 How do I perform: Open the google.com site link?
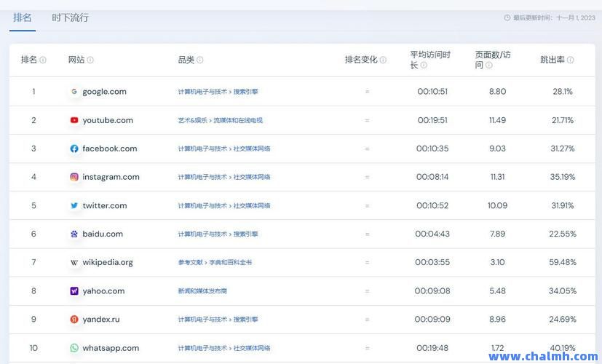point(104,92)
